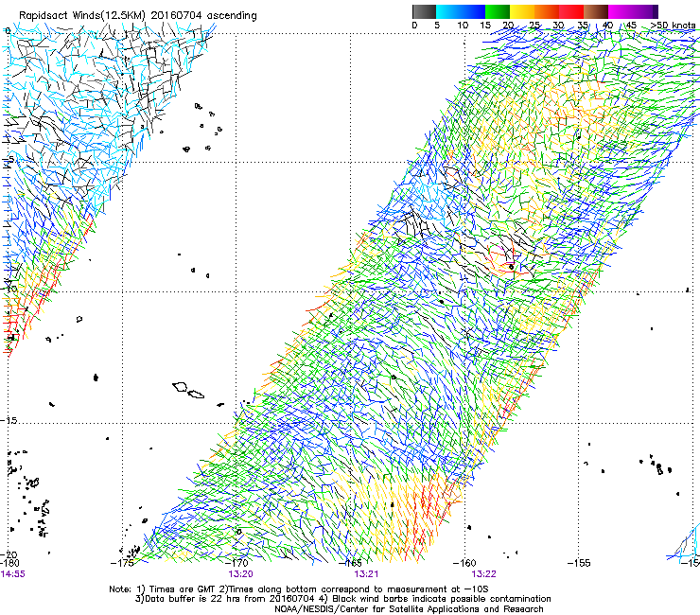Pick the brown 35-40 knots legend swatch
Screen dimensions: 700x615
pos(596,11)
